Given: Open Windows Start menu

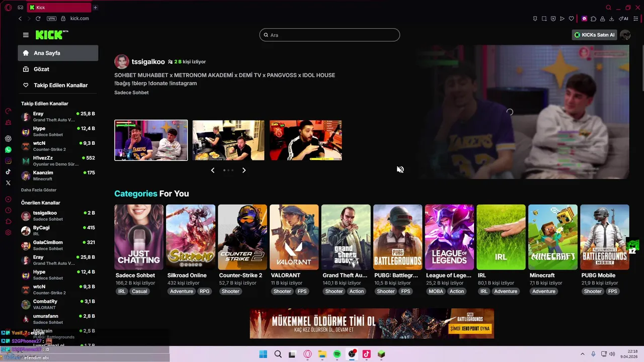Looking at the screenshot, I should click(263, 354).
